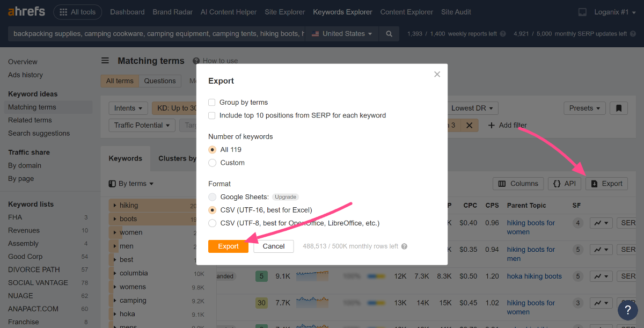Click the KD badge 30 in the table

261,303
